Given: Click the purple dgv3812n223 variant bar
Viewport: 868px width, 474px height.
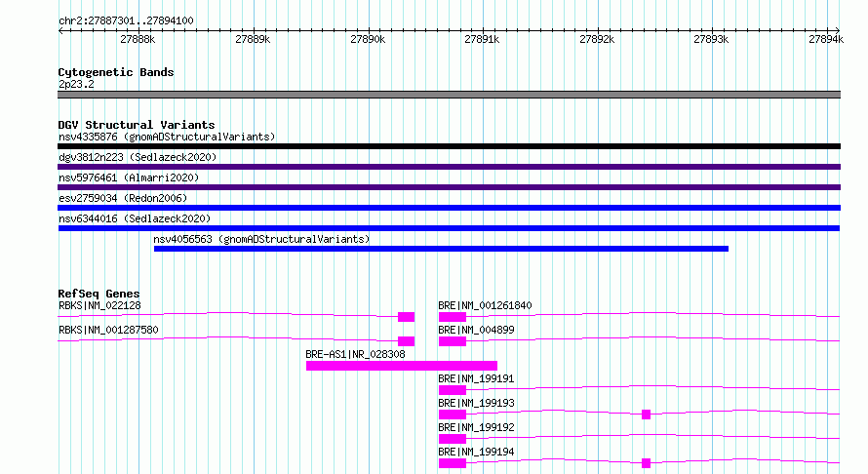Looking at the screenshot, I should coord(449,167).
